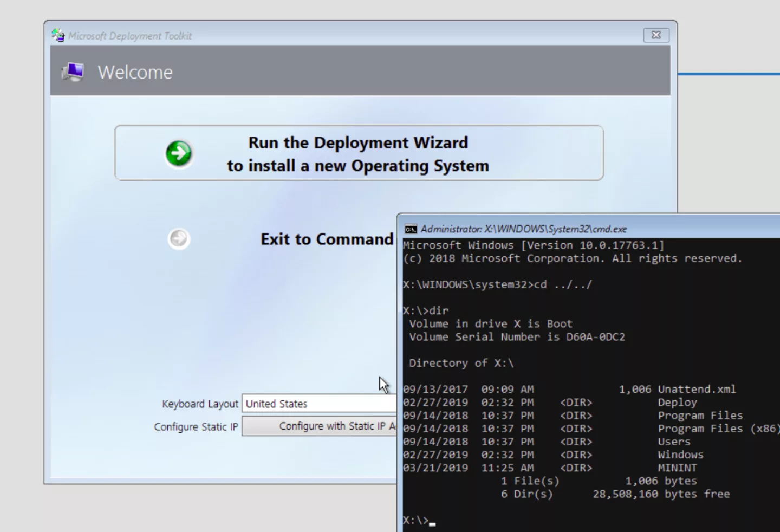Click the Deploy directory entry in cmd
This screenshot has width=780, height=532.
click(x=677, y=403)
